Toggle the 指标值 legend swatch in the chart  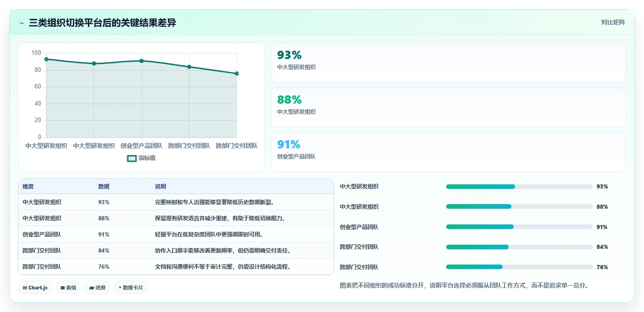132,158
